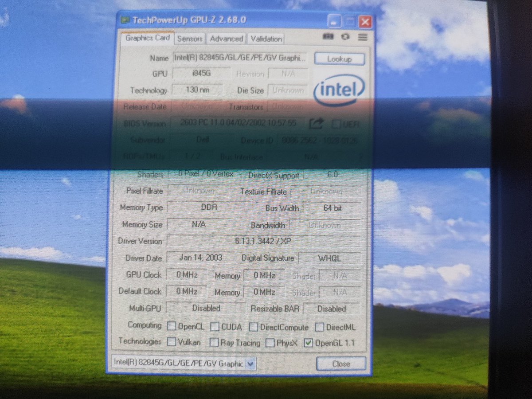This screenshot has height=399, width=532.
Task: Switch to the Graphics Card tab
Action: (148, 38)
